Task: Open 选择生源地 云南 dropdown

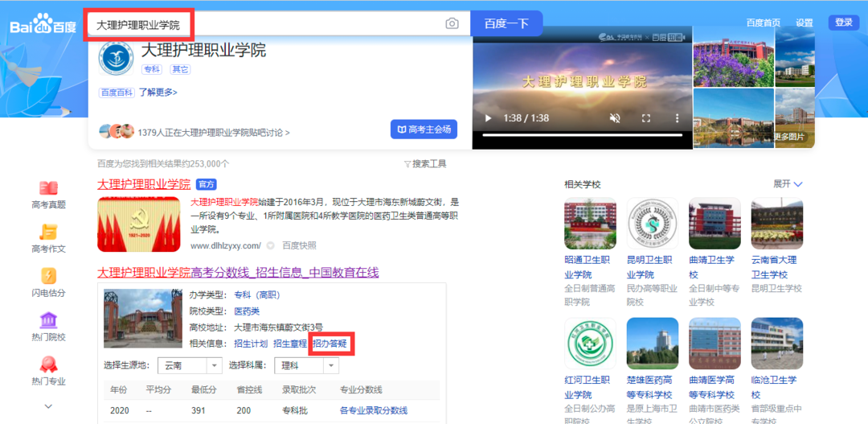Action: coord(190,366)
